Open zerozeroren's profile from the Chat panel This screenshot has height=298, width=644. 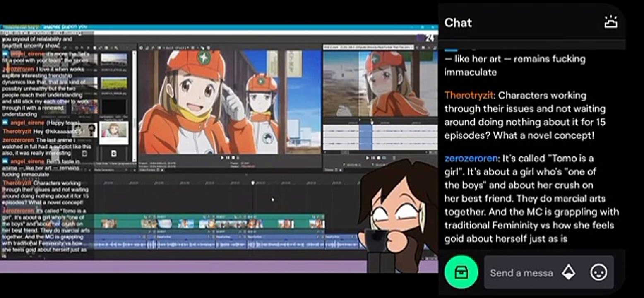[x=471, y=159]
